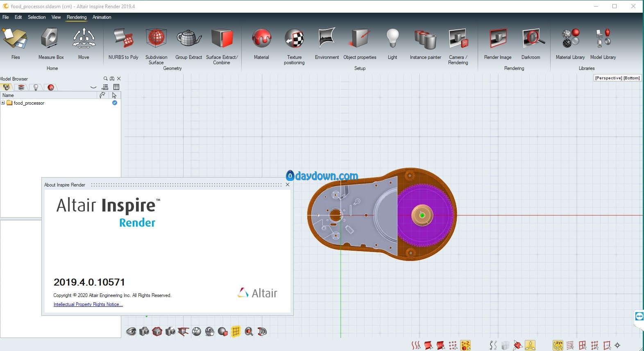Viewport: 644px width, 351px height.
Task: Select the Measure Box tool
Action: pyautogui.click(x=51, y=43)
